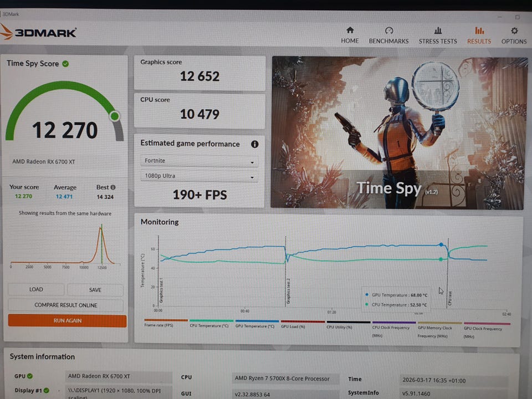Click the Graphics score value 12 652
The image size is (532, 399).
[x=200, y=76]
